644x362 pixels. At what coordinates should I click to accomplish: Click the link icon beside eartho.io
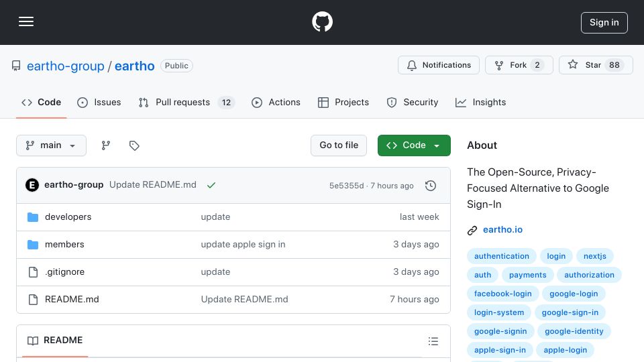pos(472,230)
